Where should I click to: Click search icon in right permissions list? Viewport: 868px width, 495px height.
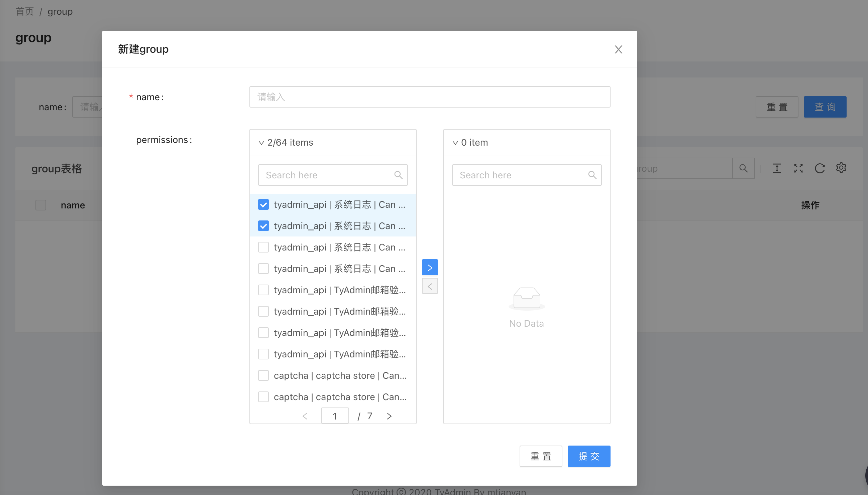tap(592, 175)
